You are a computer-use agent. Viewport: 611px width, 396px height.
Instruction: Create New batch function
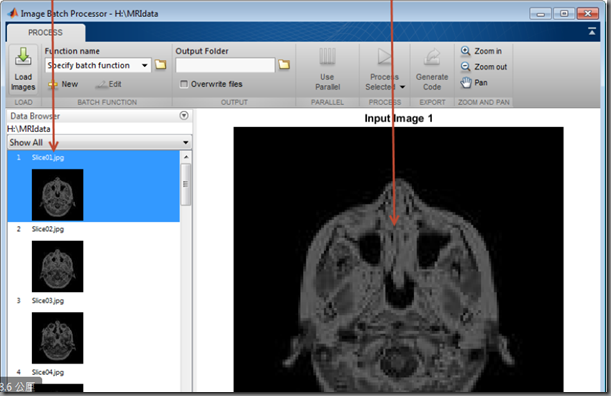(x=64, y=84)
